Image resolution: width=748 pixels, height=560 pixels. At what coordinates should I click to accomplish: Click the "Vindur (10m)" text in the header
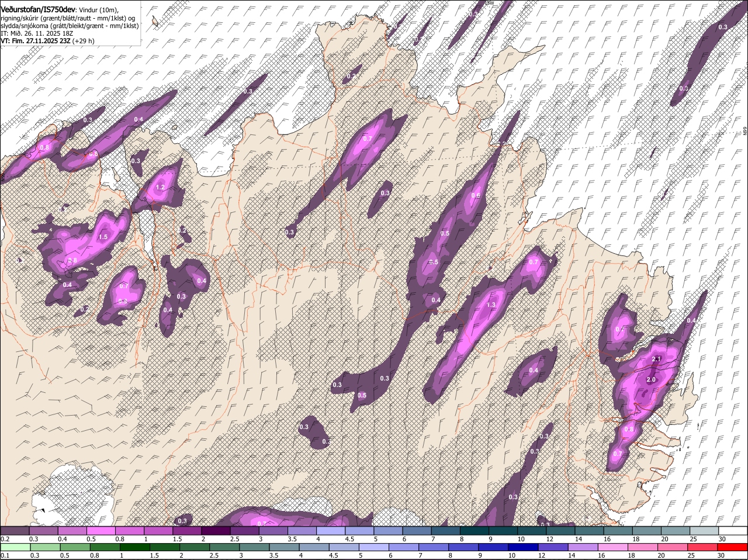(98, 9)
